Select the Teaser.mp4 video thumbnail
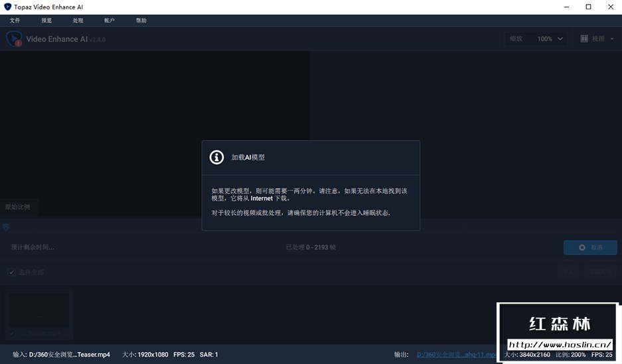Screen dimensions: 622x364 [x=39, y=311]
